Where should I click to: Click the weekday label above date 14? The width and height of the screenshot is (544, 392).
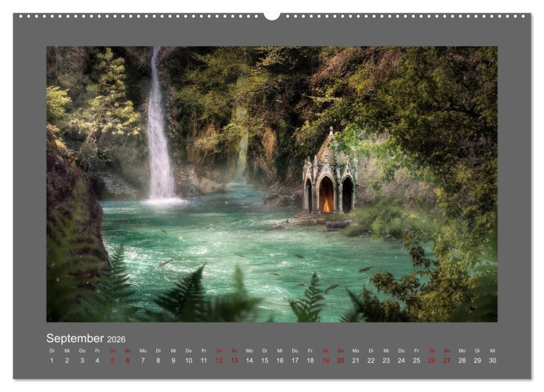pyautogui.click(x=249, y=351)
